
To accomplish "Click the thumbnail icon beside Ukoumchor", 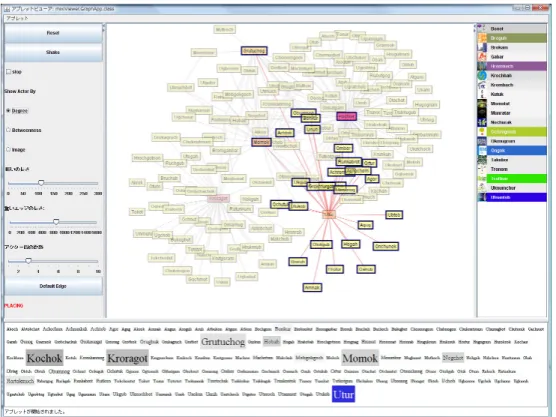I will click(482, 188).
